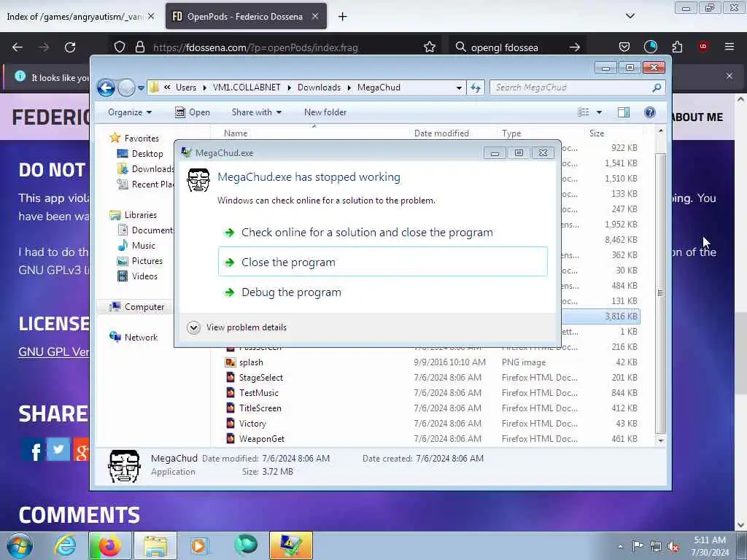Click the change view icon
Screen dimensions: 747x560
pyautogui.click(x=583, y=112)
